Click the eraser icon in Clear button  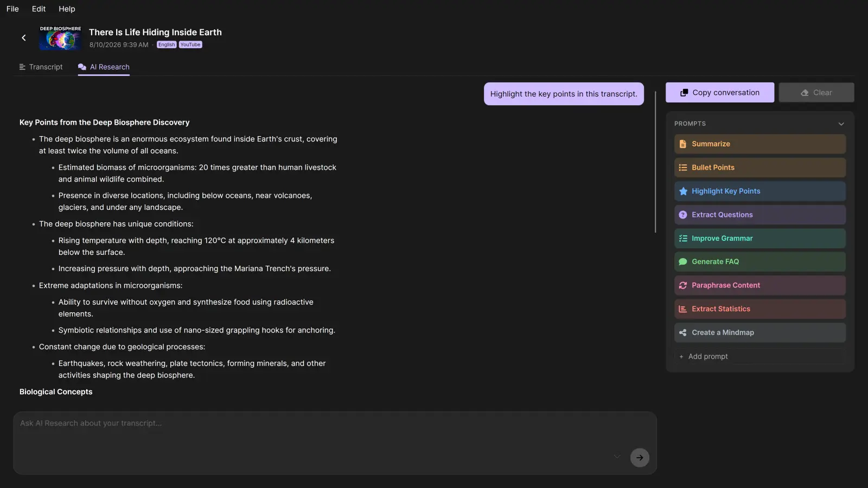click(805, 93)
